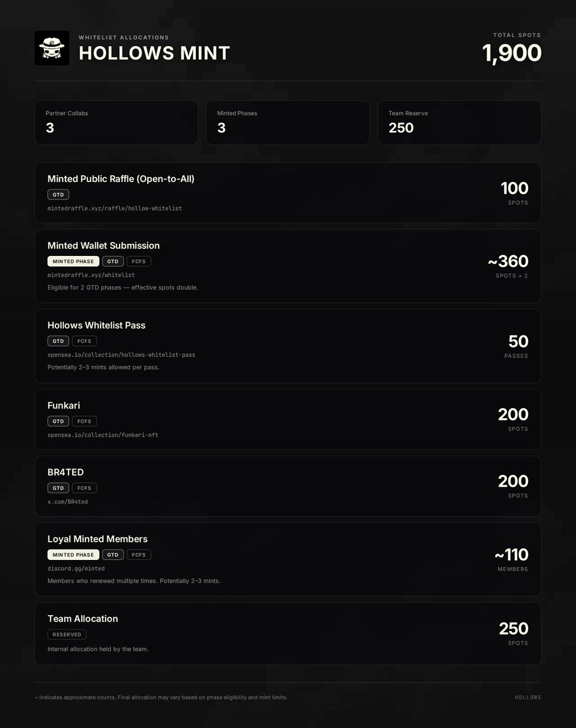576x728 pixels.
Task: Open the discord.gg/minted invite link
Action: click(x=76, y=568)
